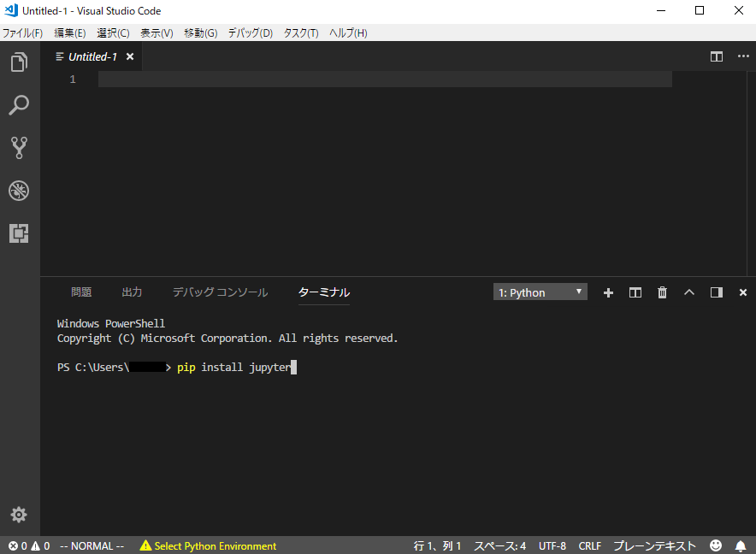Open the 編集(E) menu
The height and width of the screenshot is (554, 756).
click(70, 32)
